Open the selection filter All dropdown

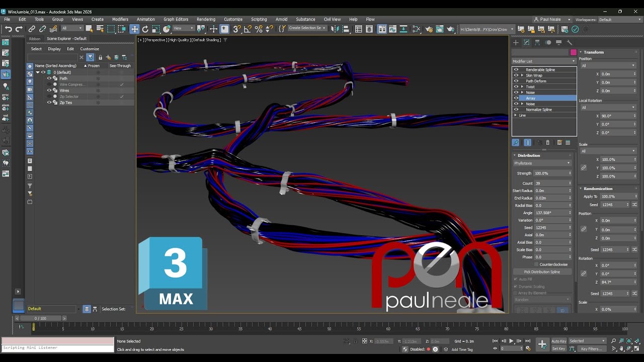72,29
